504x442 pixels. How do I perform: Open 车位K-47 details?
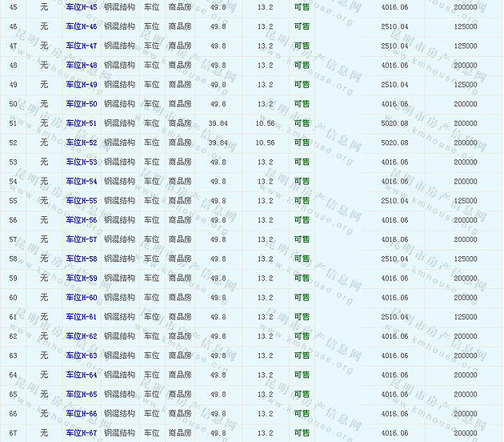pyautogui.click(x=81, y=46)
